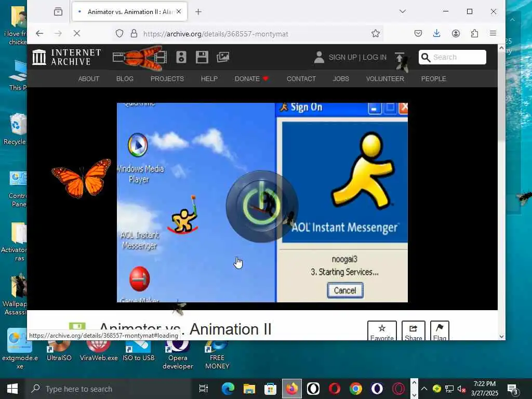532x399 pixels.
Task: Click the taskbar search box
Action: click(109, 389)
